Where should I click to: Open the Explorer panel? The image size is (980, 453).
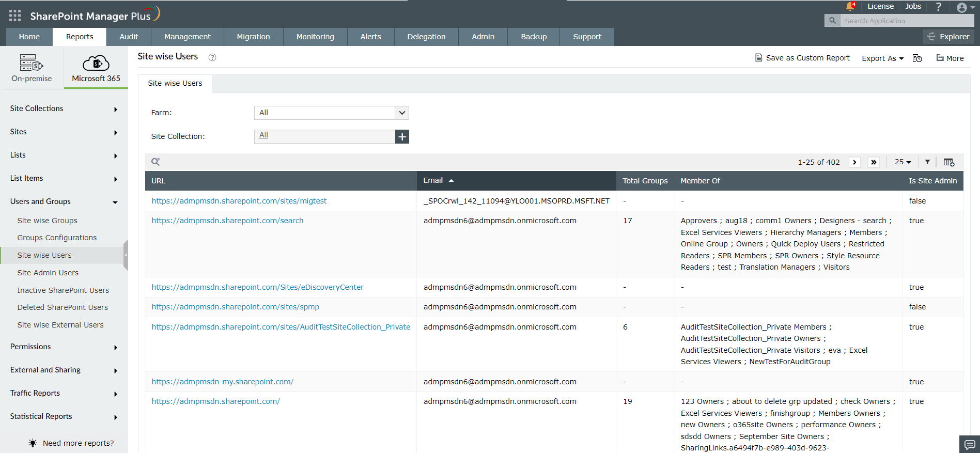(x=948, y=37)
